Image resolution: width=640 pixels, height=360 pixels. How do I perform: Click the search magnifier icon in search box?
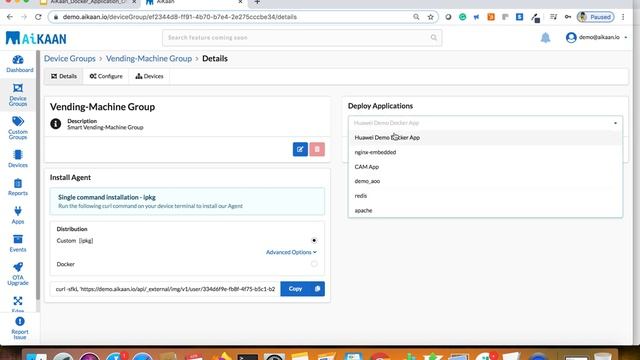(x=433, y=38)
